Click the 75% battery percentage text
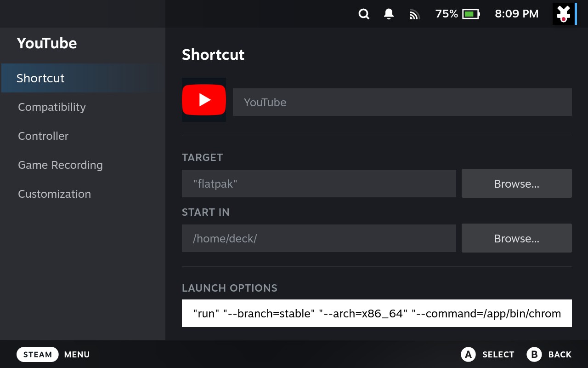 tap(447, 14)
